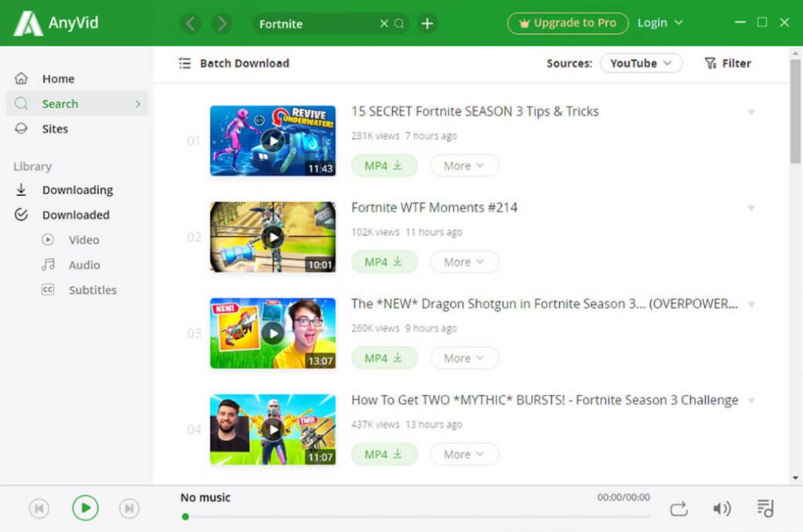Screen dimensions: 803x532
Task: Download MP4 of Dragon Shotgun video
Action: tap(384, 358)
